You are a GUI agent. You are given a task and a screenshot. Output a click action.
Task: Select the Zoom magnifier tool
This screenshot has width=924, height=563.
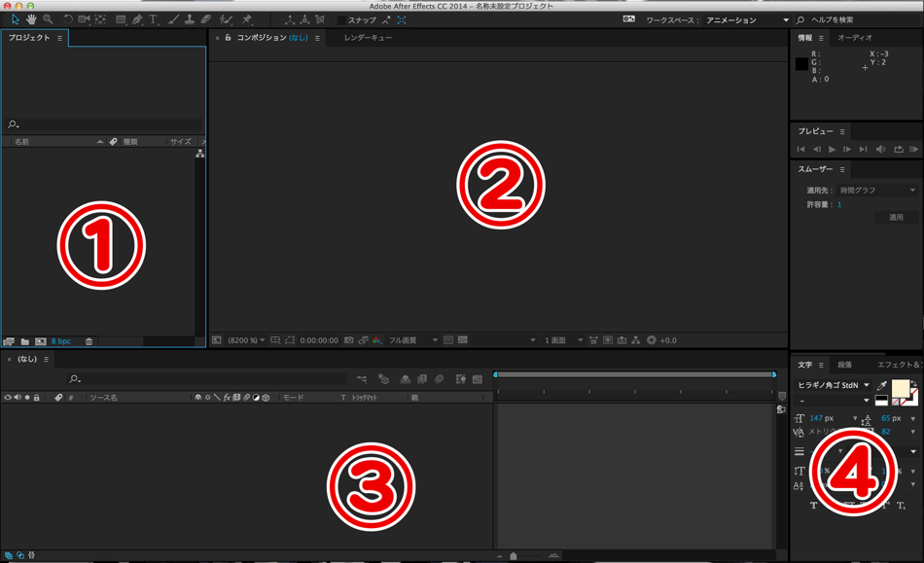coord(48,19)
